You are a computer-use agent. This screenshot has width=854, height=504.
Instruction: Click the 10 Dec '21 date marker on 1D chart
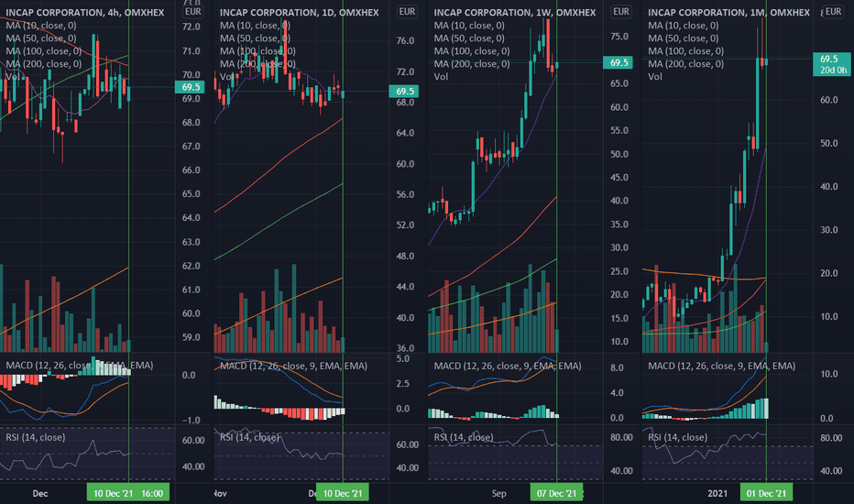pyautogui.click(x=343, y=493)
